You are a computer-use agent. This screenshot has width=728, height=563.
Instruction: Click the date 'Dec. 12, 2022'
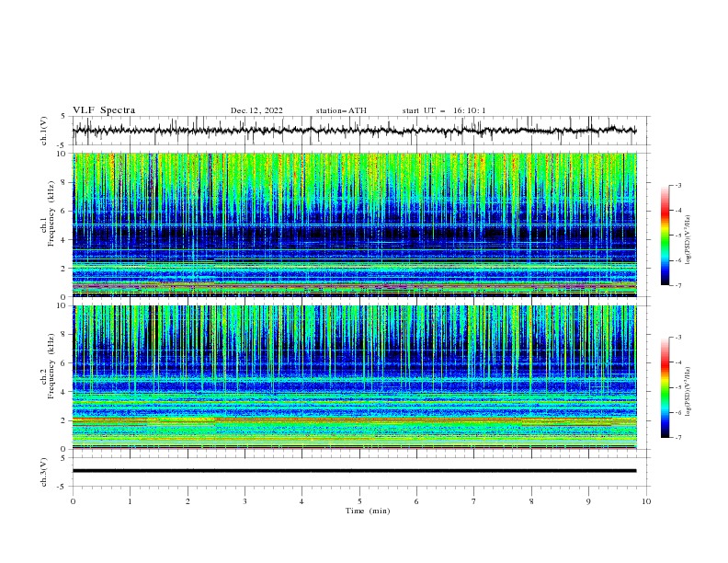click(x=256, y=110)
